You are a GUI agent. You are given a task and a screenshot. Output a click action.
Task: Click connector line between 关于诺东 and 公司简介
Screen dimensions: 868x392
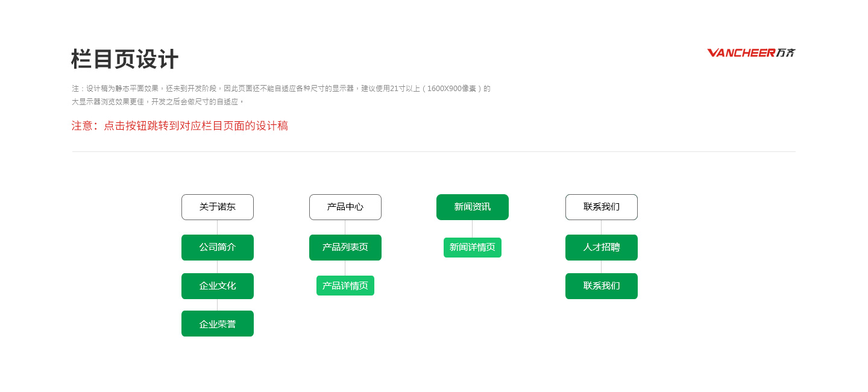[x=218, y=227]
